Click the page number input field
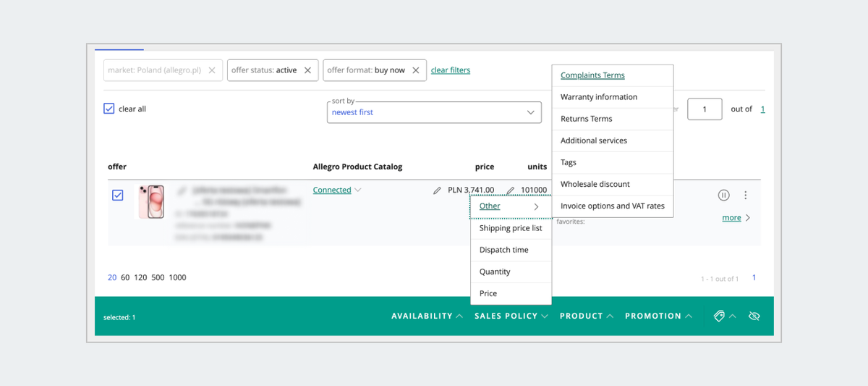The width and height of the screenshot is (868, 386). tap(704, 109)
